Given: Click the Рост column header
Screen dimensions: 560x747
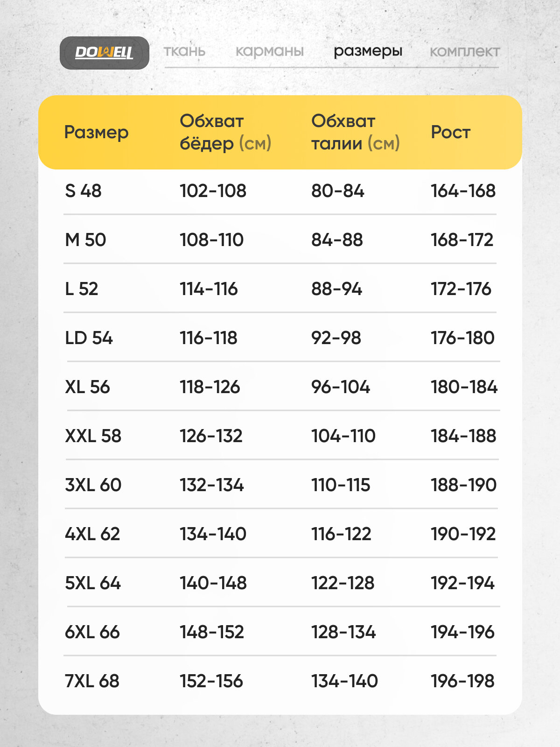Looking at the screenshot, I should (x=450, y=132).
